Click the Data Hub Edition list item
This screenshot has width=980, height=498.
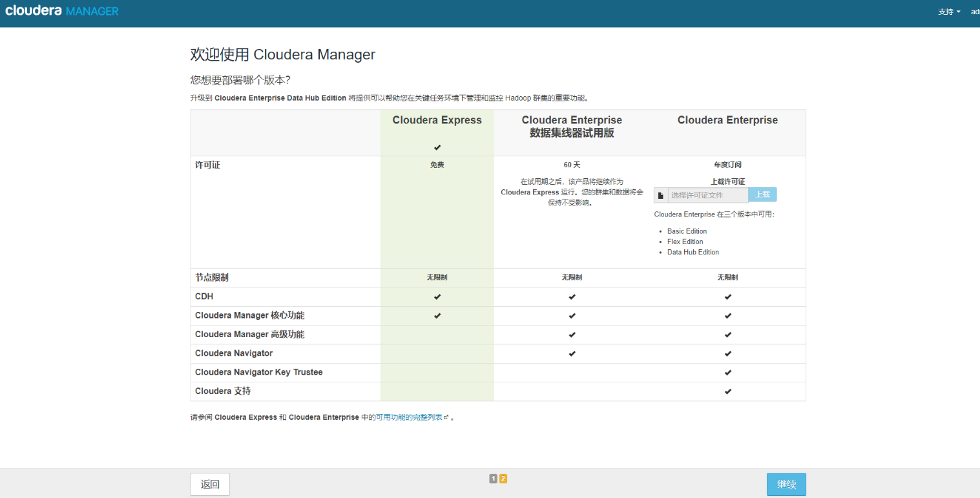[x=693, y=252]
